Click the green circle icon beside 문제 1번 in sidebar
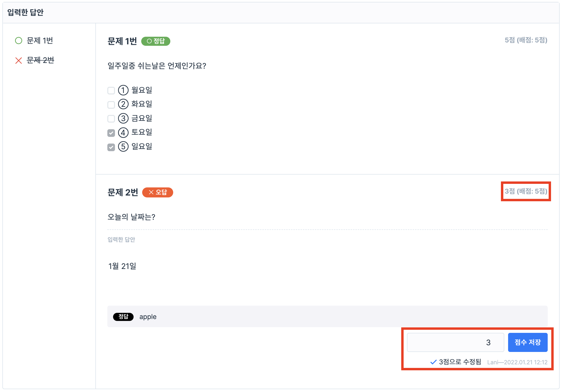 [19, 41]
